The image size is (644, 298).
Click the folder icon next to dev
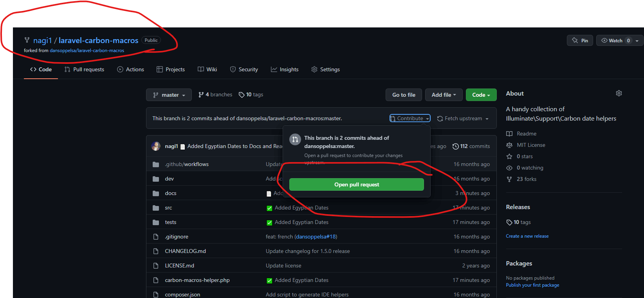pos(156,179)
